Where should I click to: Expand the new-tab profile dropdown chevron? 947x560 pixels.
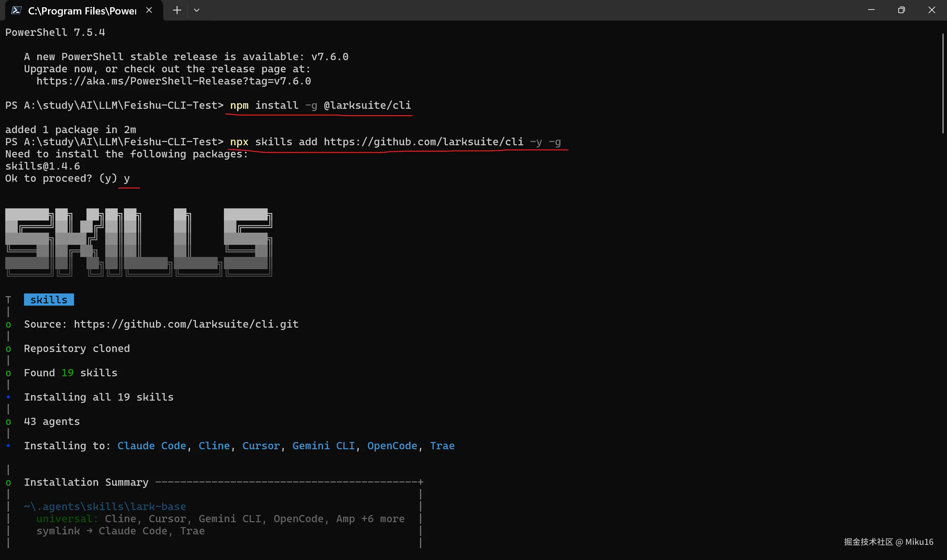[197, 10]
